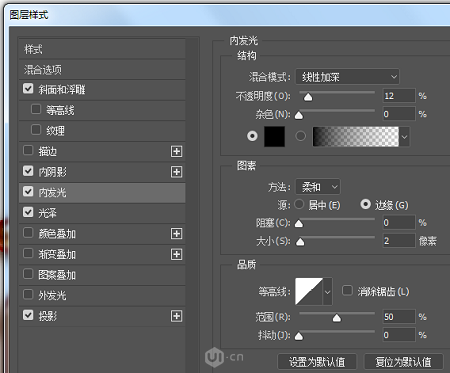
Task: Add another 投影 effect with plus icon
Action: pos(176,316)
